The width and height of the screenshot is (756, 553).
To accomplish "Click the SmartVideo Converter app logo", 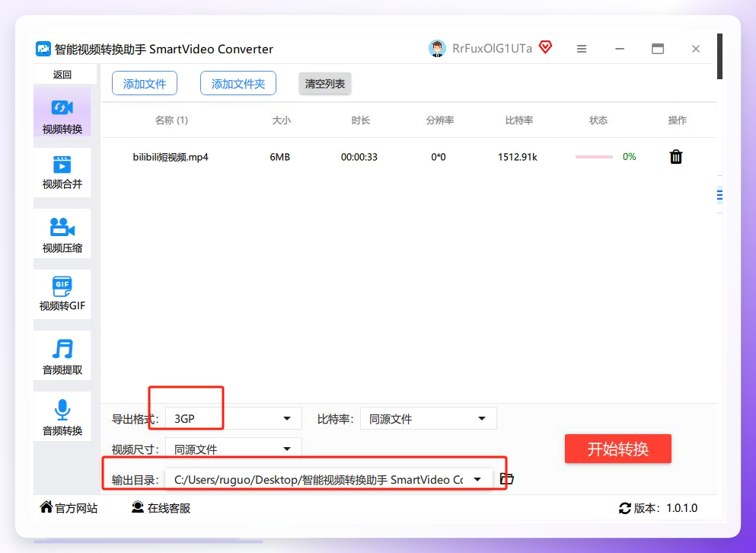I will (x=43, y=49).
